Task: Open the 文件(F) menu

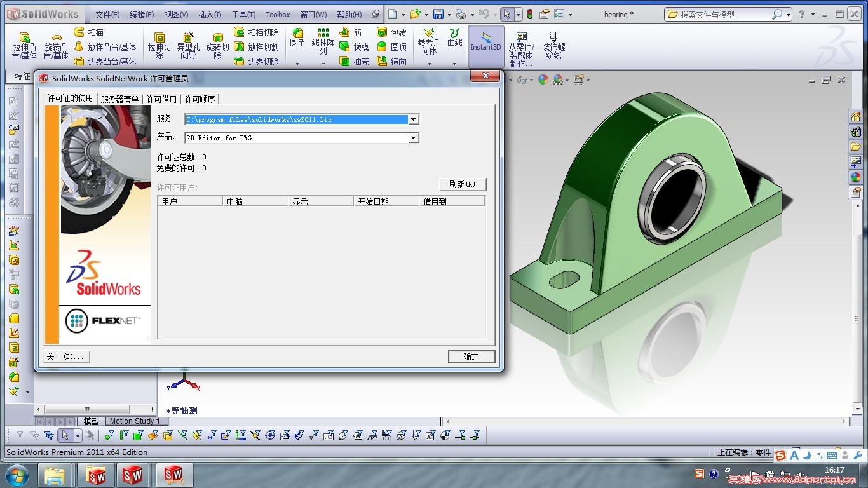Action: pos(107,15)
